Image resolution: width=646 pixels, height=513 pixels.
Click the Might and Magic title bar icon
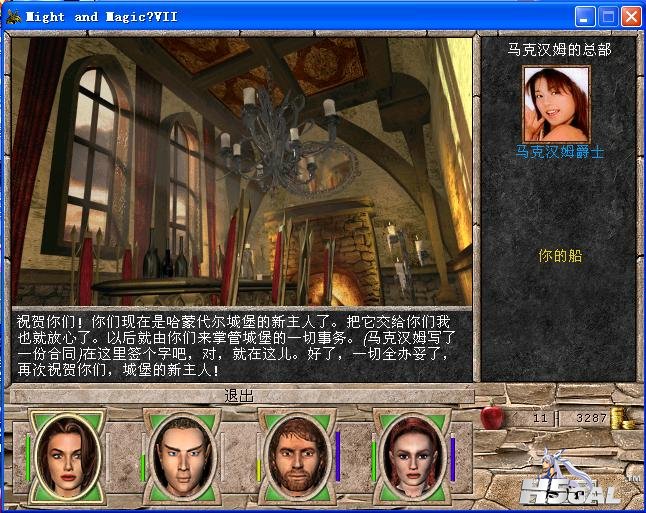pos(14,17)
